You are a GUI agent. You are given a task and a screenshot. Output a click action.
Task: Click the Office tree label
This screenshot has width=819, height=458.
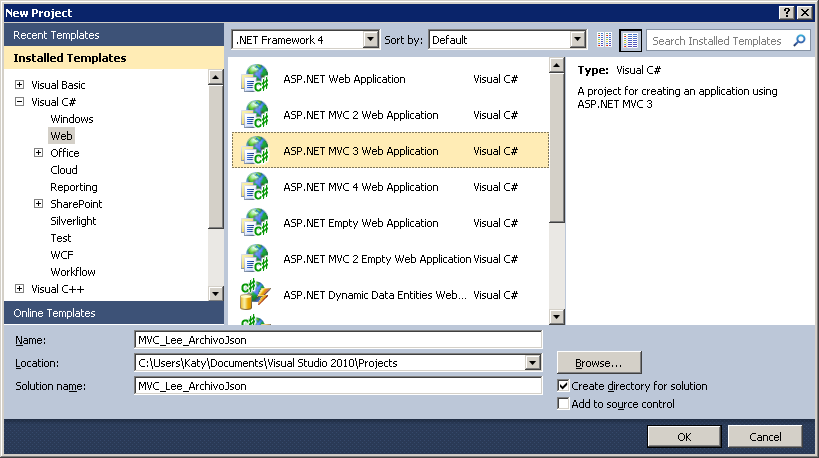65,153
